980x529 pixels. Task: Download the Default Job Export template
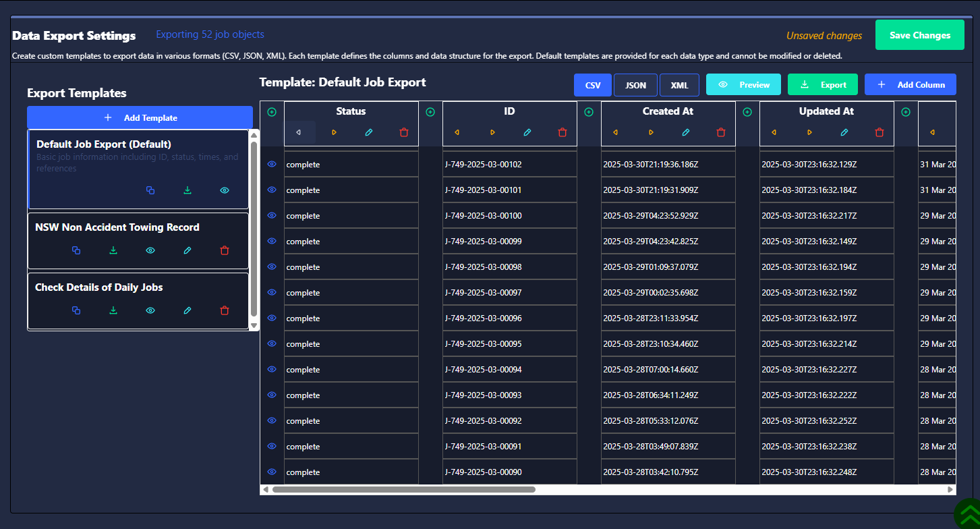188,190
